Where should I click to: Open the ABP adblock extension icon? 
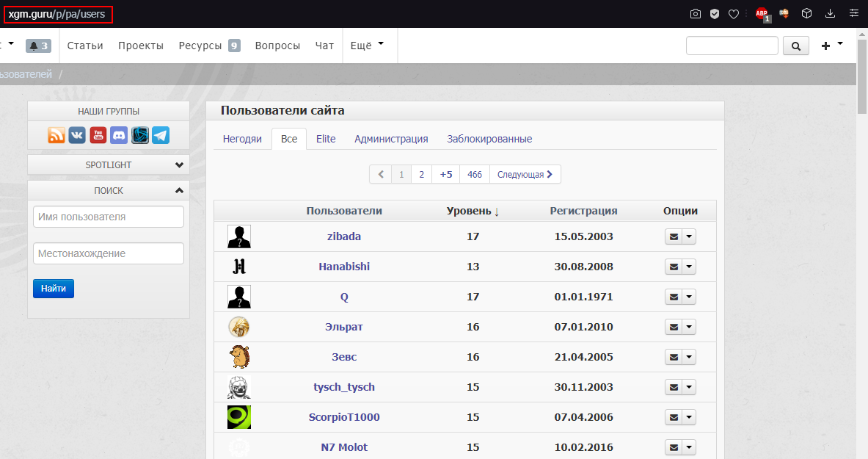763,15
